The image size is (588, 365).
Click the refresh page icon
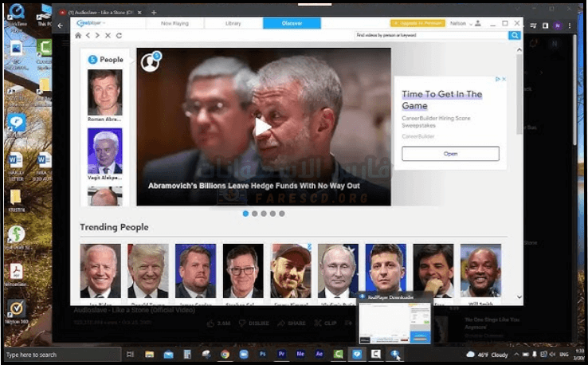[119, 36]
